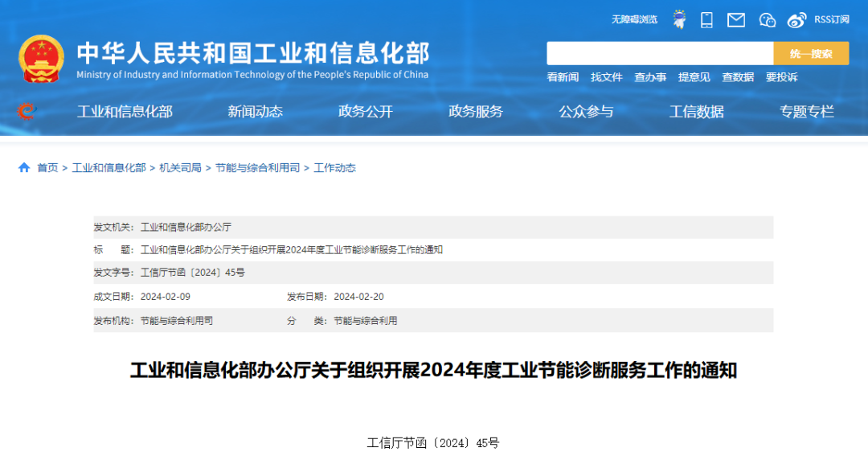This screenshot has width=868, height=460.
Task: Open the Weibo icon
Action: click(796, 19)
